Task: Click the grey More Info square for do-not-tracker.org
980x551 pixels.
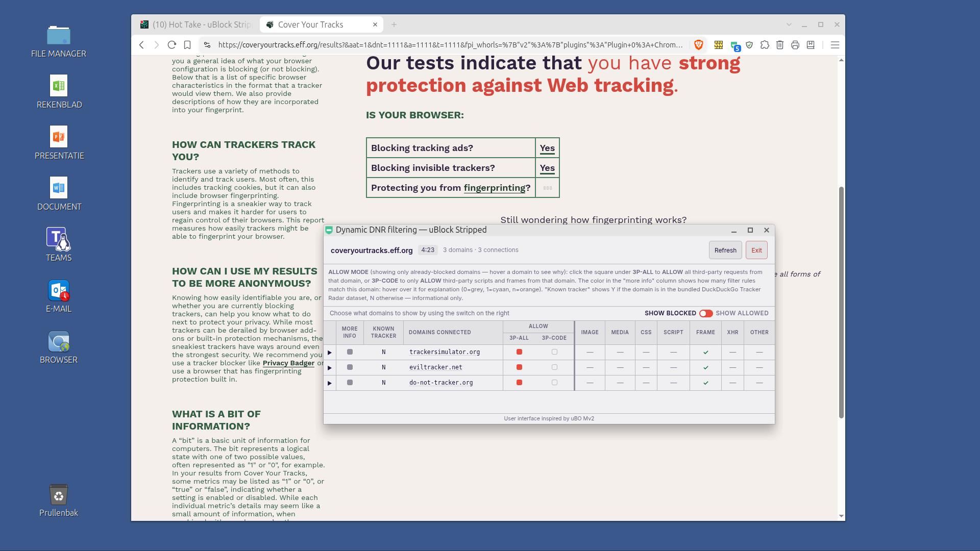Action: point(350,383)
